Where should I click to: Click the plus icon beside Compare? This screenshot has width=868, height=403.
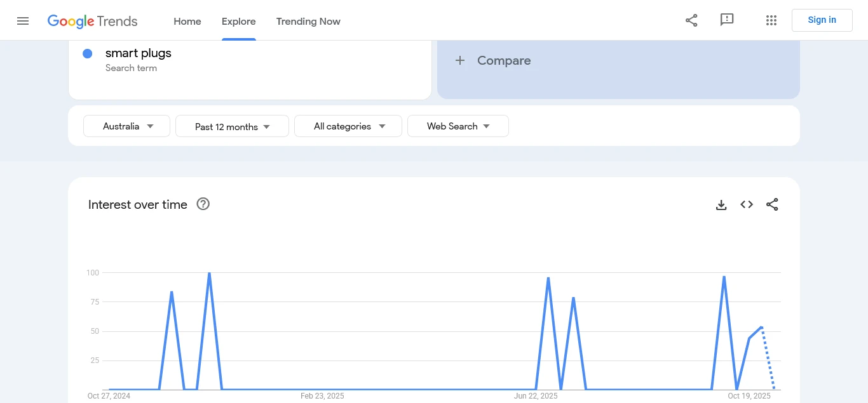460,61
